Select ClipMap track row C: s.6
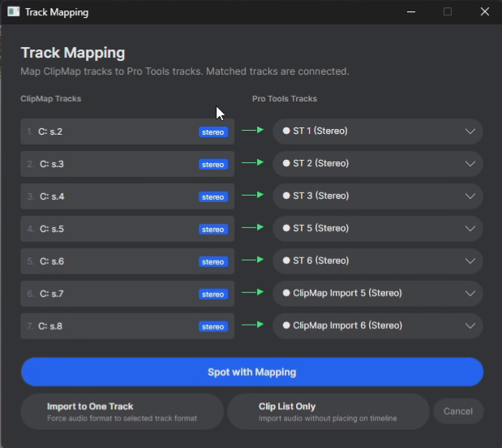 pyautogui.click(x=127, y=261)
